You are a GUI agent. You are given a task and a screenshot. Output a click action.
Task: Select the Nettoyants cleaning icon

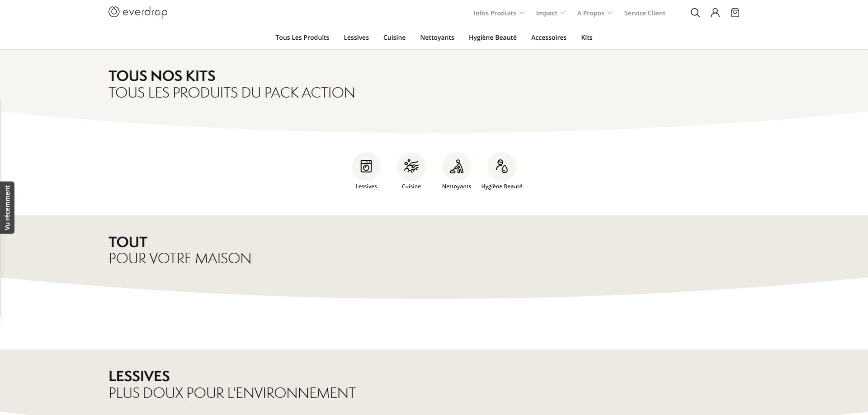coord(457,167)
